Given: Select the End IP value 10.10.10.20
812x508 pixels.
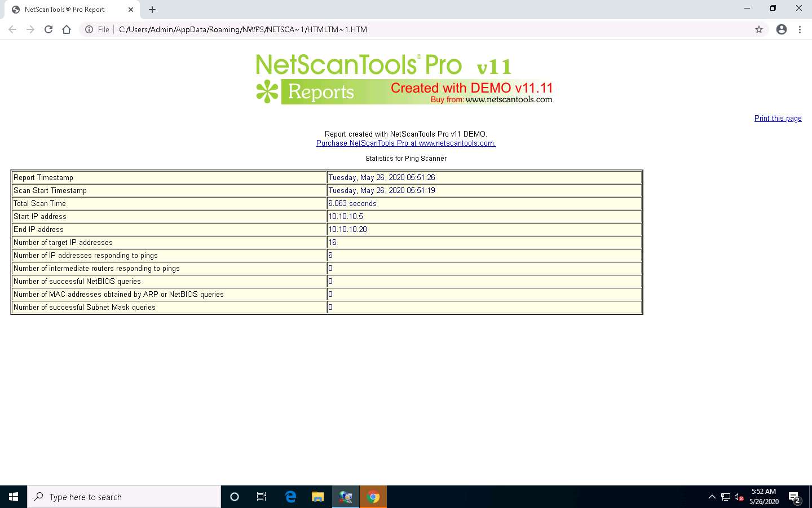Looking at the screenshot, I should coord(347,229).
